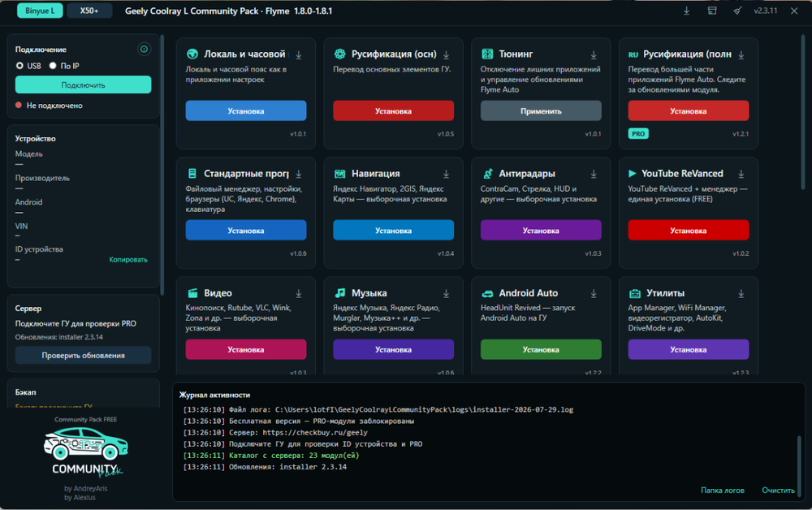Switch to the X50+ tab

coord(89,11)
